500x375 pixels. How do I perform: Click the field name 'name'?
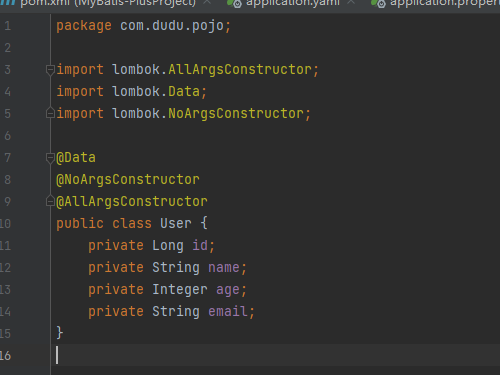click(224, 267)
